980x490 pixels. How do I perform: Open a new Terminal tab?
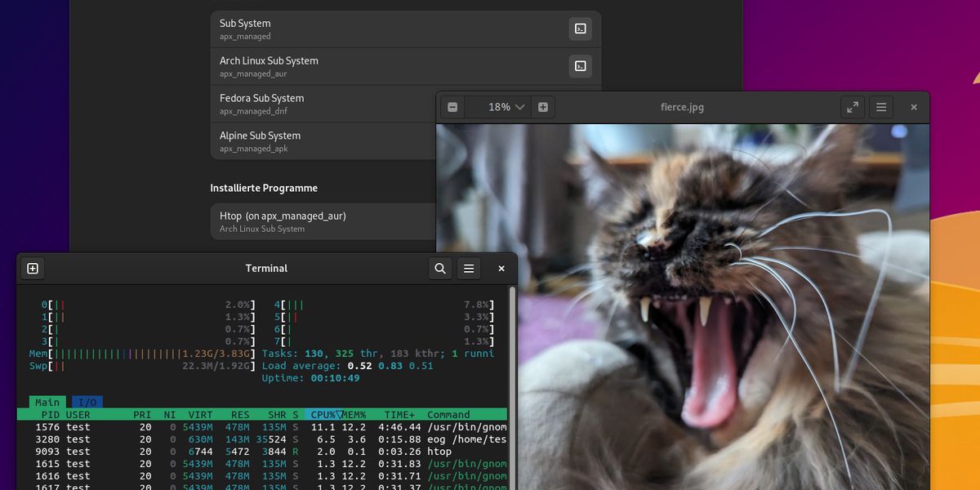(x=33, y=268)
